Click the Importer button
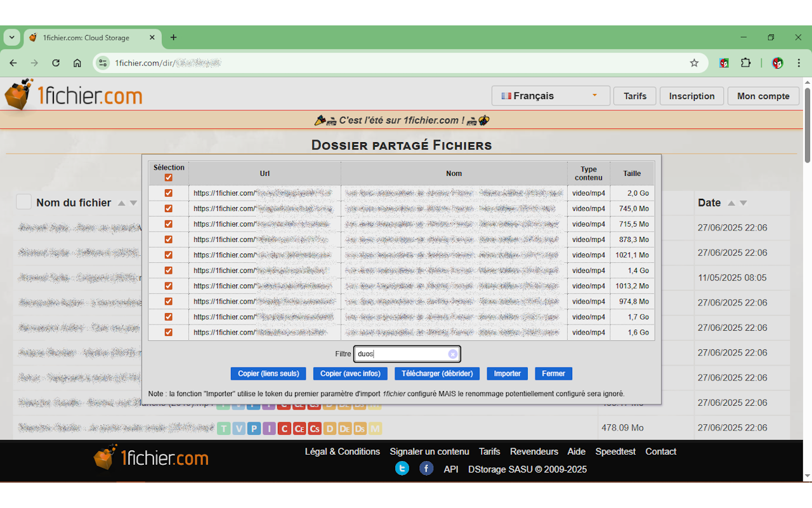Screen dimensions: 812x508 pos(507,374)
